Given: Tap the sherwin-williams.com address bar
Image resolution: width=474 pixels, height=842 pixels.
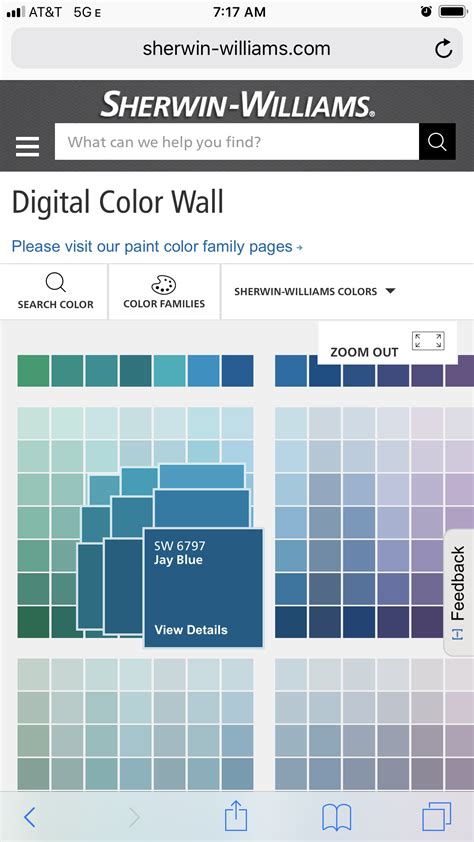Looking at the screenshot, I should coord(237,49).
